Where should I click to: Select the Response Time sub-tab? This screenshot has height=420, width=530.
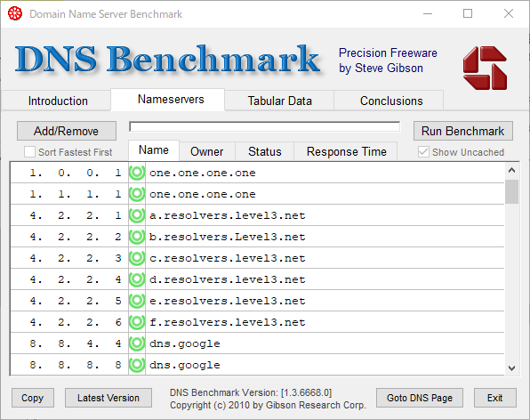click(347, 151)
